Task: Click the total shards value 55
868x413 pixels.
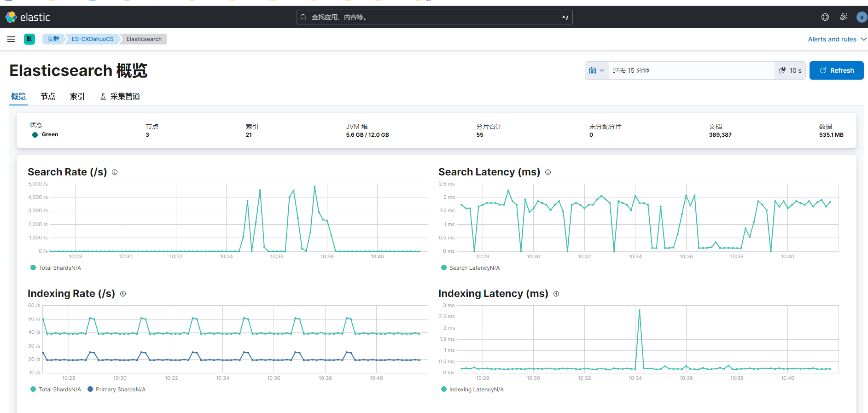Action: coord(480,135)
